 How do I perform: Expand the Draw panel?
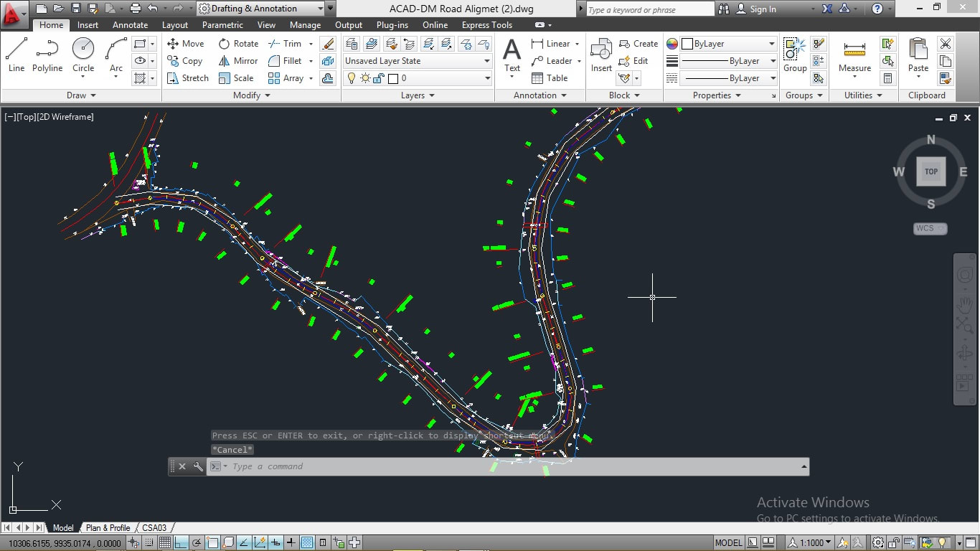point(81,95)
